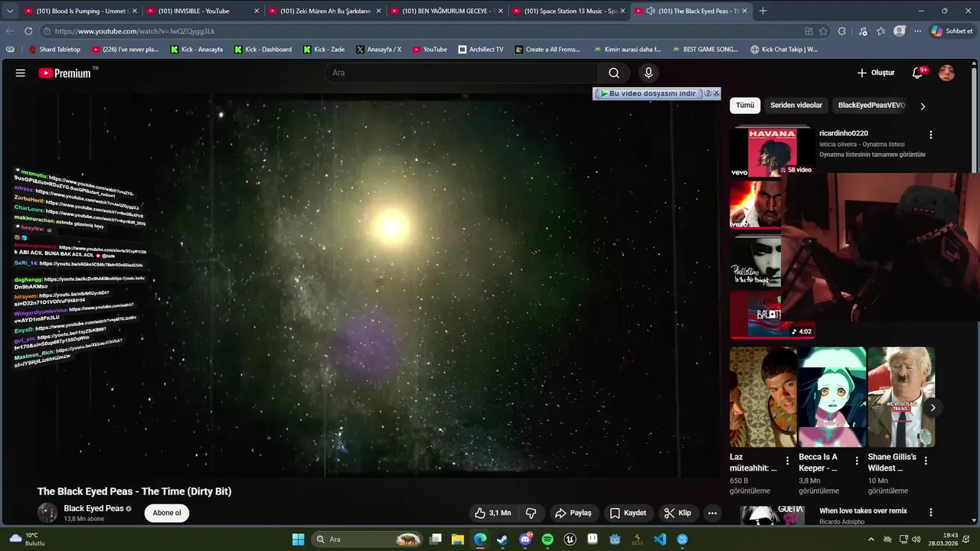Click the search magnifier button

tap(614, 73)
